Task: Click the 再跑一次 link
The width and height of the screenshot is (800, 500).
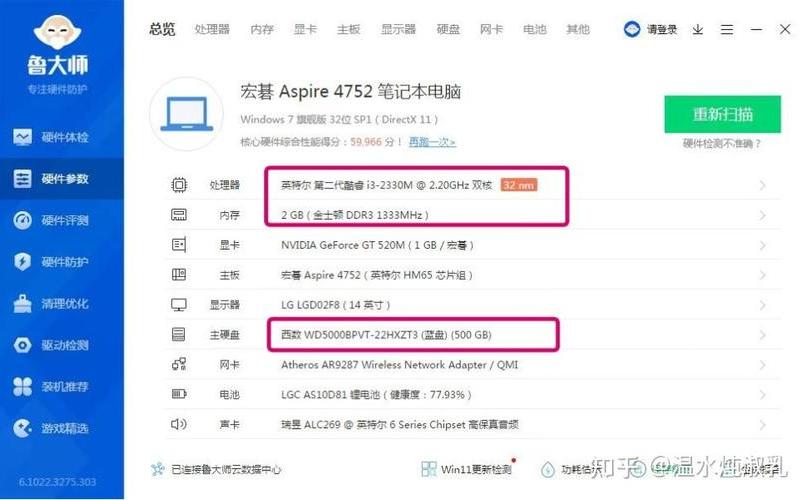Action: (432, 142)
